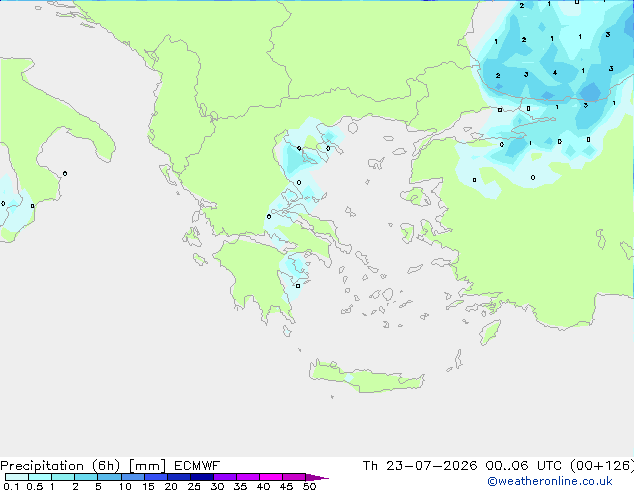
Task: Click the 'Precipitation (6h) [mm] ECMWF' title
Action: pyautogui.click(x=110, y=466)
